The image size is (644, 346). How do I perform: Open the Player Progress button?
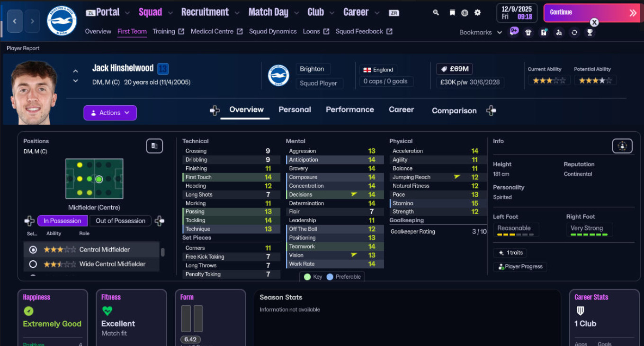520,267
